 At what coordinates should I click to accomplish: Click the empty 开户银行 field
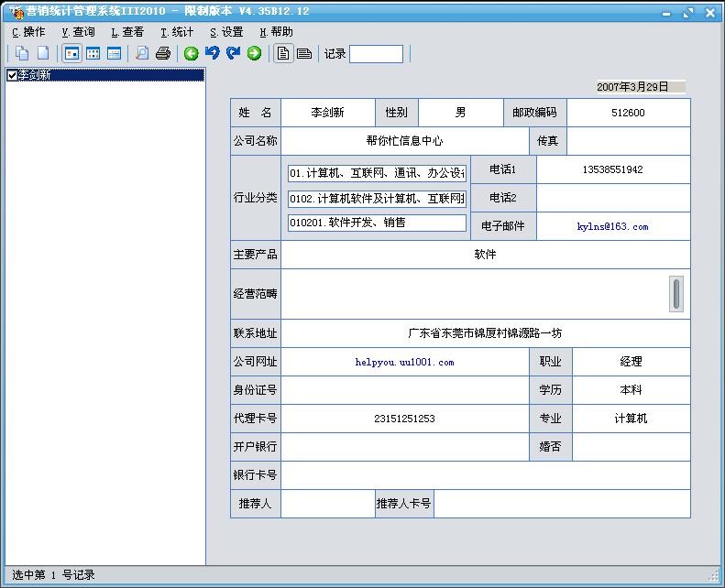pos(404,447)
